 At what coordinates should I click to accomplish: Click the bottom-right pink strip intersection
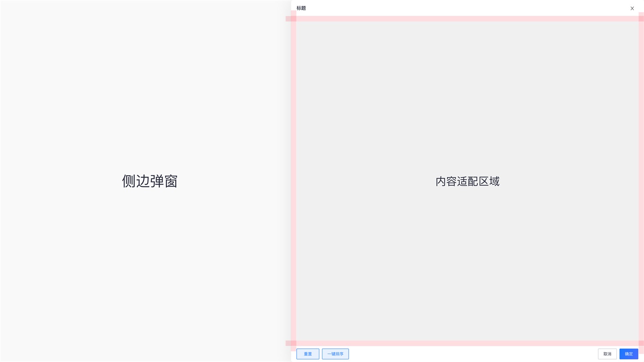pos(641,343)
